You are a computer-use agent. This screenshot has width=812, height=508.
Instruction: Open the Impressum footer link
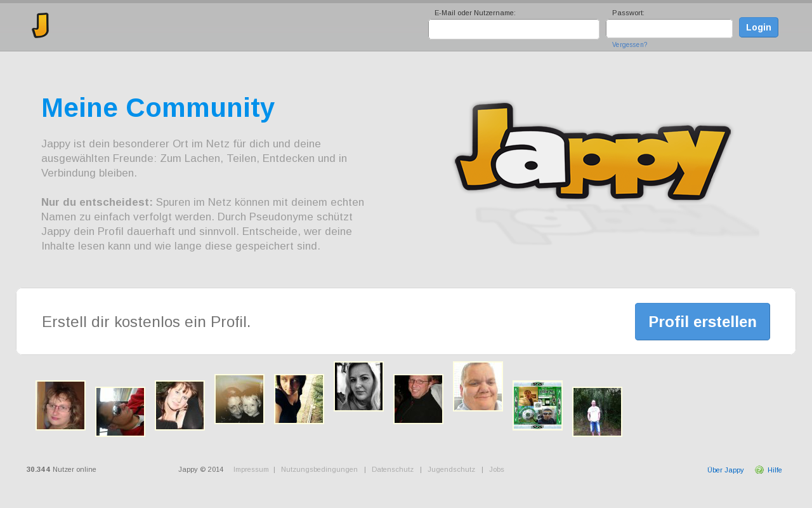[x=251, y=469]
